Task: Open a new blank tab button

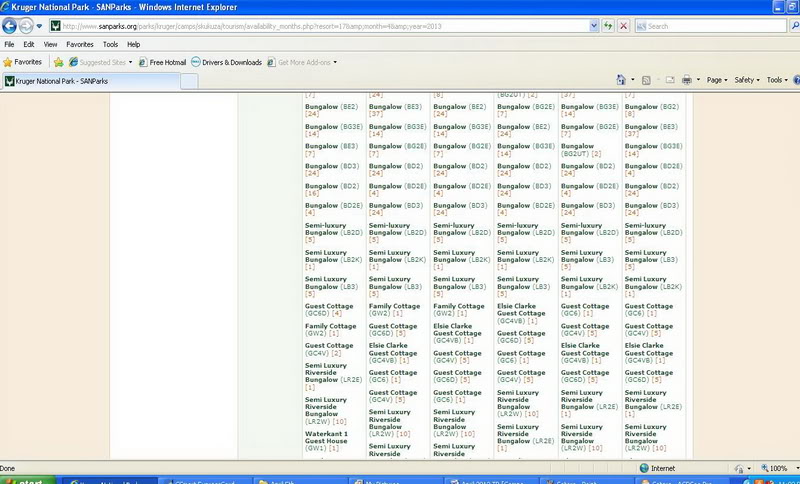Action: 189,81
